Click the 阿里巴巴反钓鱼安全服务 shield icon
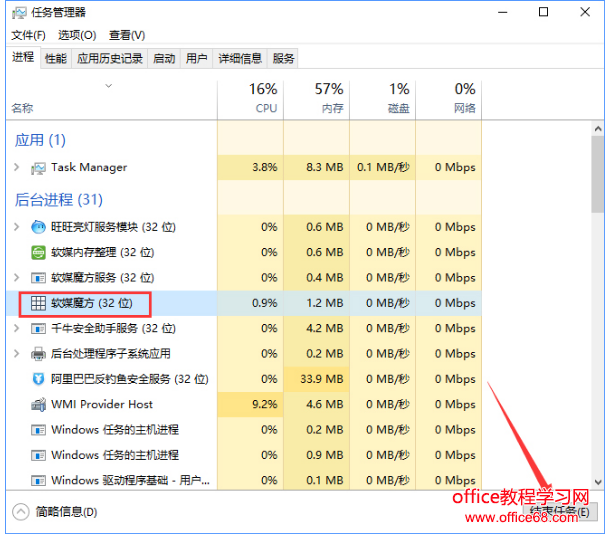 38,379
